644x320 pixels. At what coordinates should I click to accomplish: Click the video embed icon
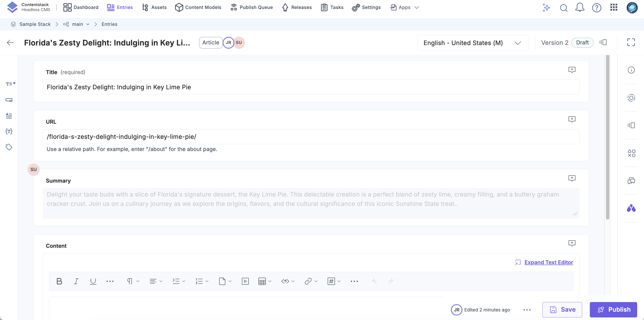[245, 281]
